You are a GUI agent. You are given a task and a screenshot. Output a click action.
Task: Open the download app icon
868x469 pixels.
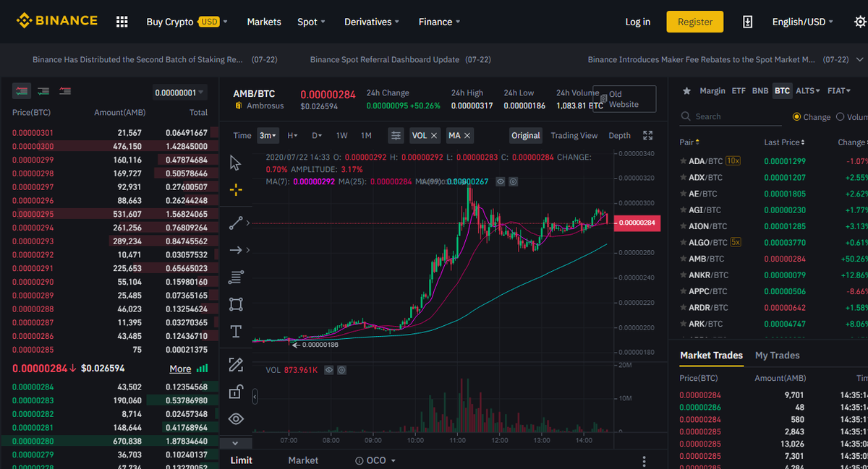click(748, 22)
